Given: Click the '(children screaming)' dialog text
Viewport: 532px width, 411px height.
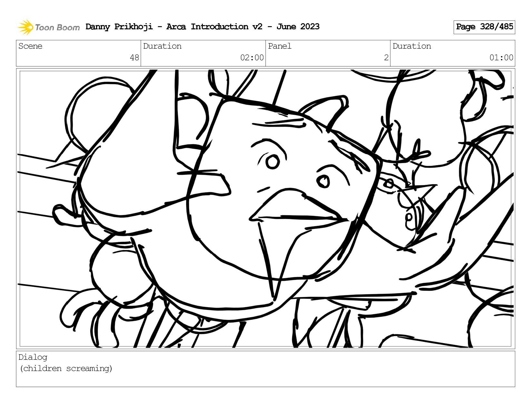Looking at the screenshot, I should (66, 368).
